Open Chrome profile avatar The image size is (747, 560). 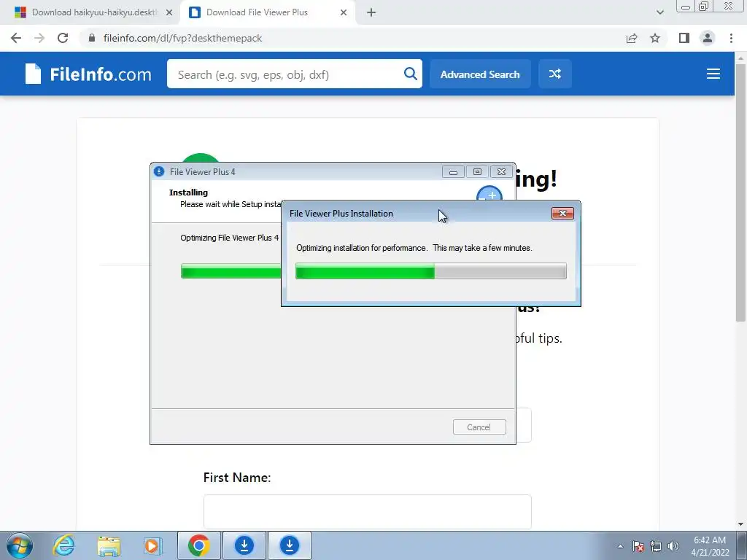(x=708, y=38)
